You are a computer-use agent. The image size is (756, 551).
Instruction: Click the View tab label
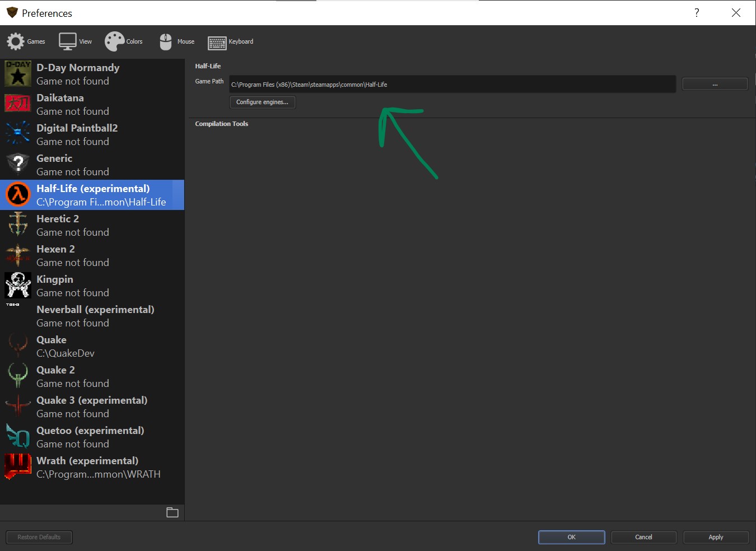[85, 41]
